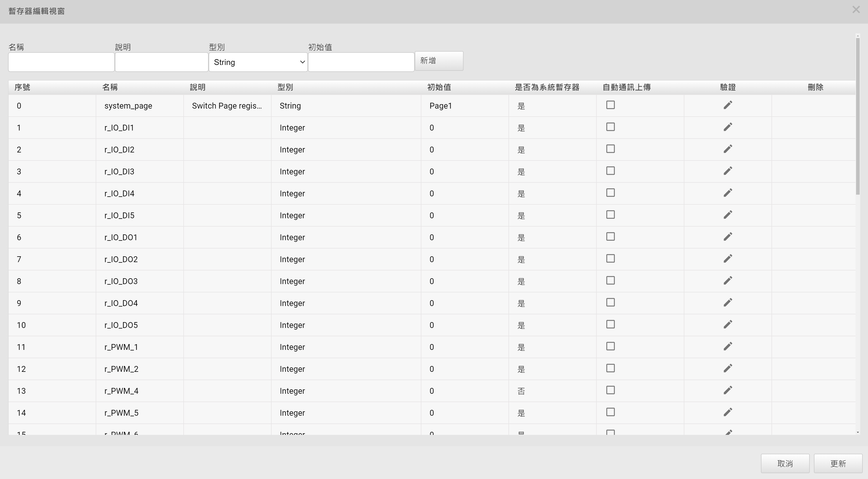Close the register editor window
This screenshot has height=479, width=868.
click(x=856, y=10)
